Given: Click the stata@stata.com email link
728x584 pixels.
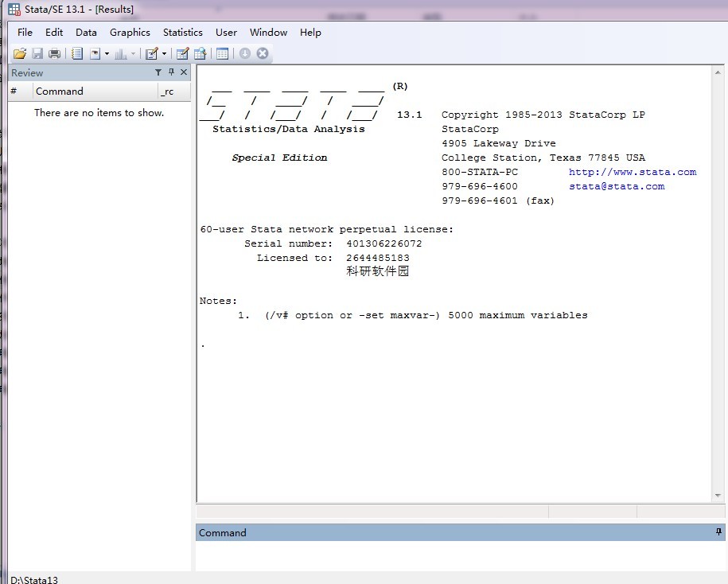Looking at the screenshot, I should [616, 186].
